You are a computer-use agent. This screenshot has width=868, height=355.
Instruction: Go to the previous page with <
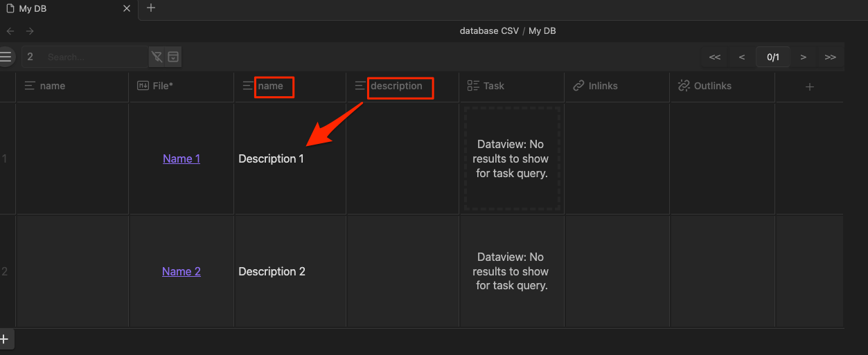tap(742, 57)
